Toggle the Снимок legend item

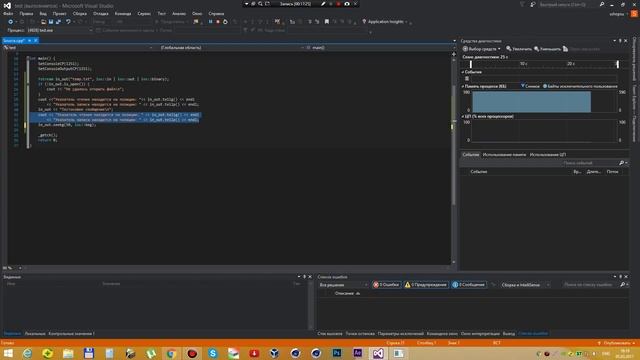(530, 86)
